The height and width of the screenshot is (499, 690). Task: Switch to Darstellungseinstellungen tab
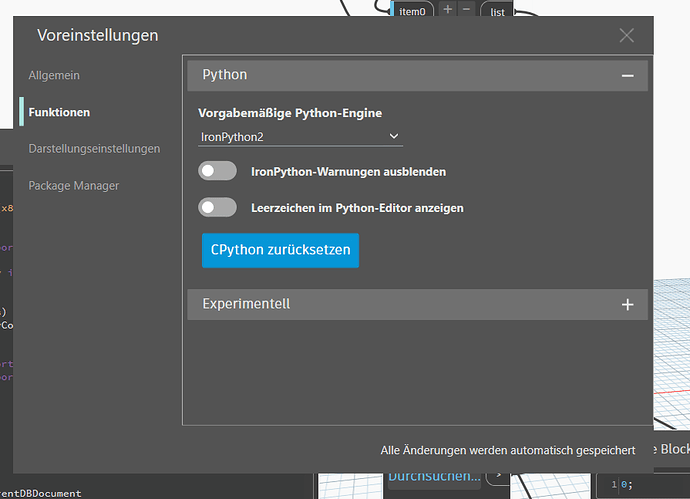94,149
